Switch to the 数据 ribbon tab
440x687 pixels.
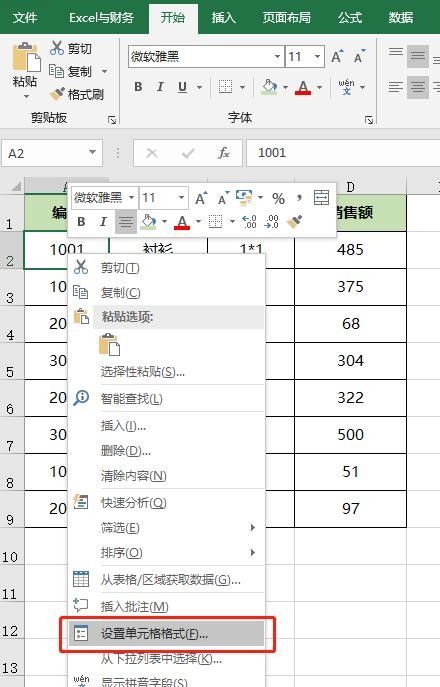click(x=401, y=18)
